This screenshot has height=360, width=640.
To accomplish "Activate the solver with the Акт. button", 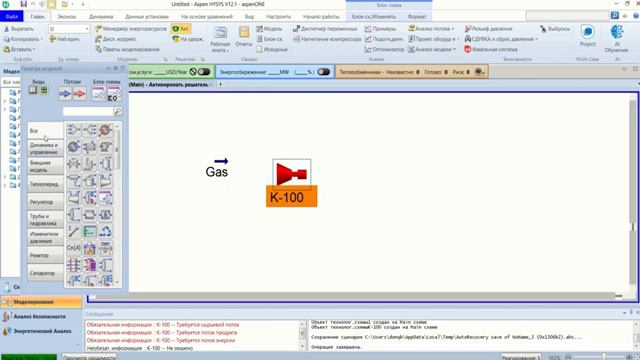I will [x=181, y=29].
